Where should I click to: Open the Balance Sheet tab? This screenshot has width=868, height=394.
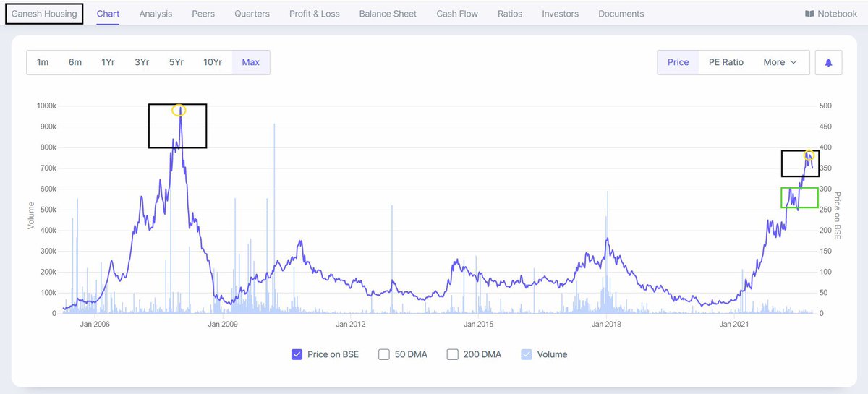(388, 14)
